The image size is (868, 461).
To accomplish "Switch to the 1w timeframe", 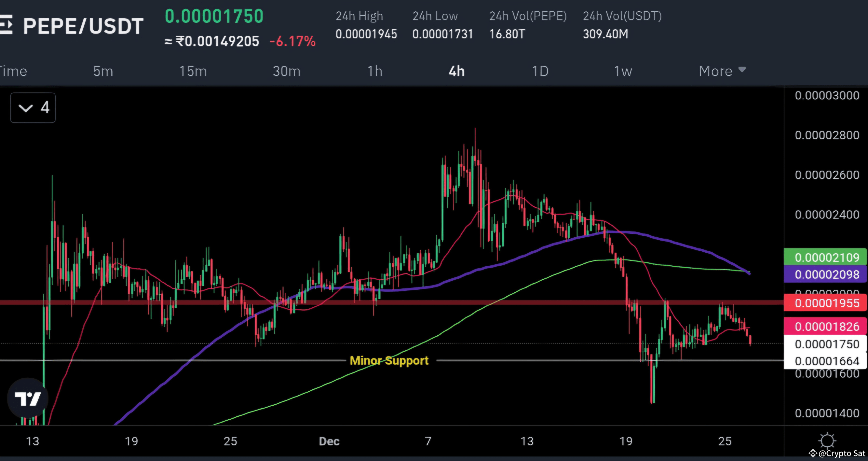I will [x=622, y=71].
